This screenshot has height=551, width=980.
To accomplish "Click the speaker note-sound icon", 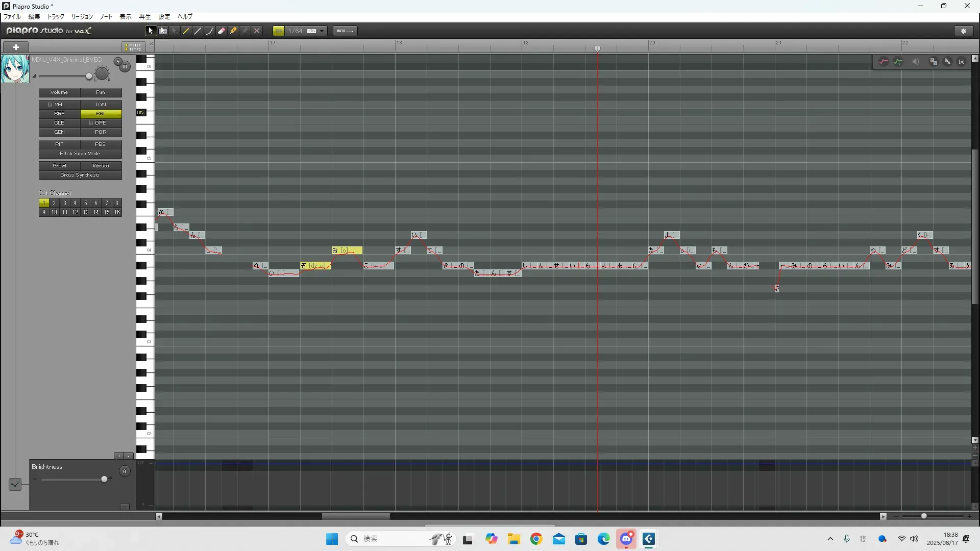I will click(x=915, y=62).
